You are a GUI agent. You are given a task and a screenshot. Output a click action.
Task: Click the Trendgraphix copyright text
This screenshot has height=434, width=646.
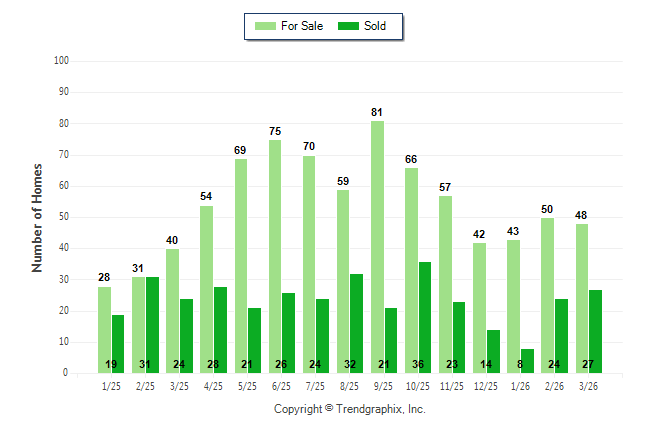point(350,409)
